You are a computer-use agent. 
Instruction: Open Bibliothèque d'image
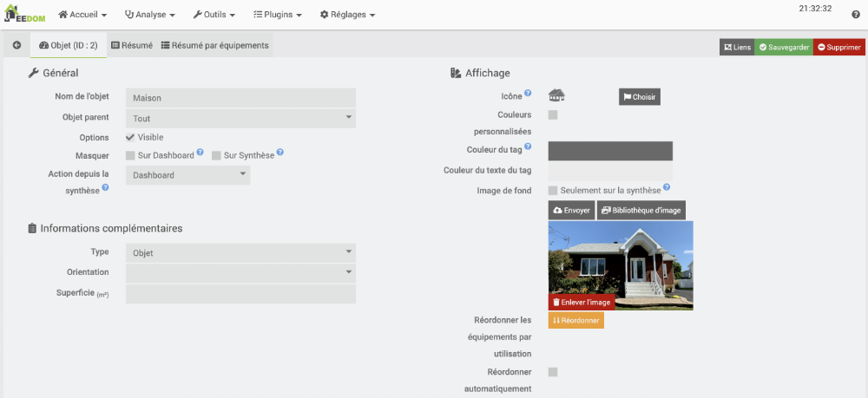[x=641, y=211]
